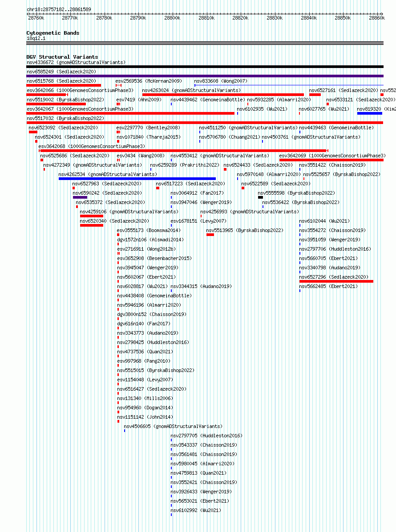Select the esv2297770 (Bentley2008) label
396x532 pixels.
(x=148, y=128)
